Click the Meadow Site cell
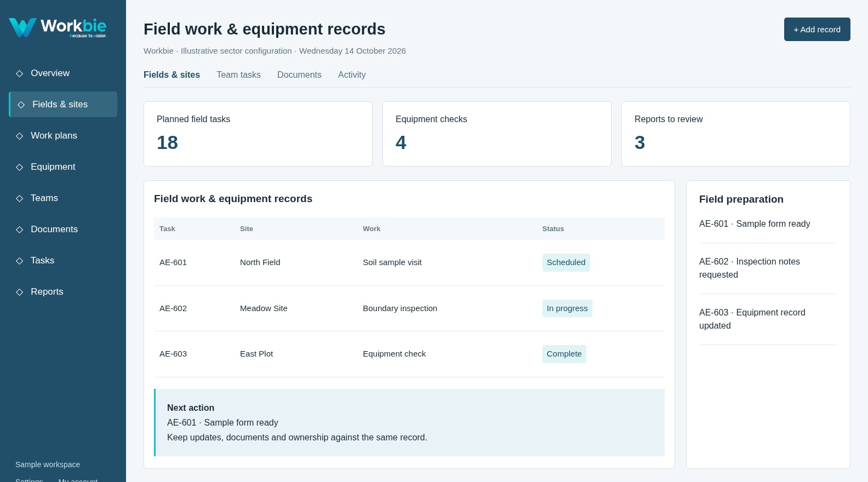The height and width of the screenshot is (482, 868). pos(264,308)
